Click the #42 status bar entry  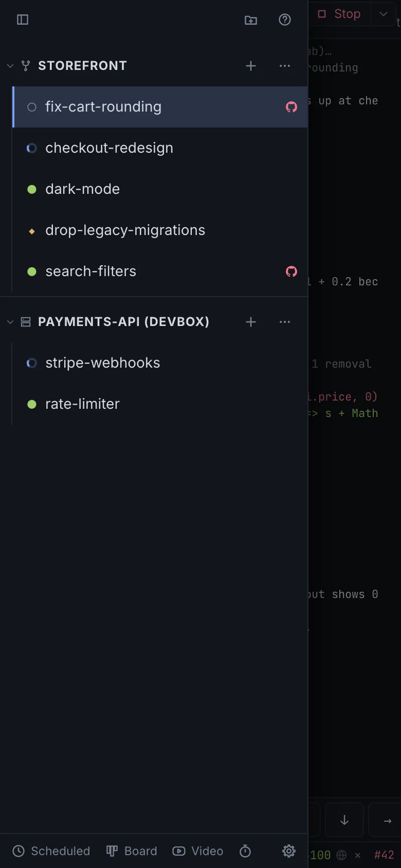384,855
